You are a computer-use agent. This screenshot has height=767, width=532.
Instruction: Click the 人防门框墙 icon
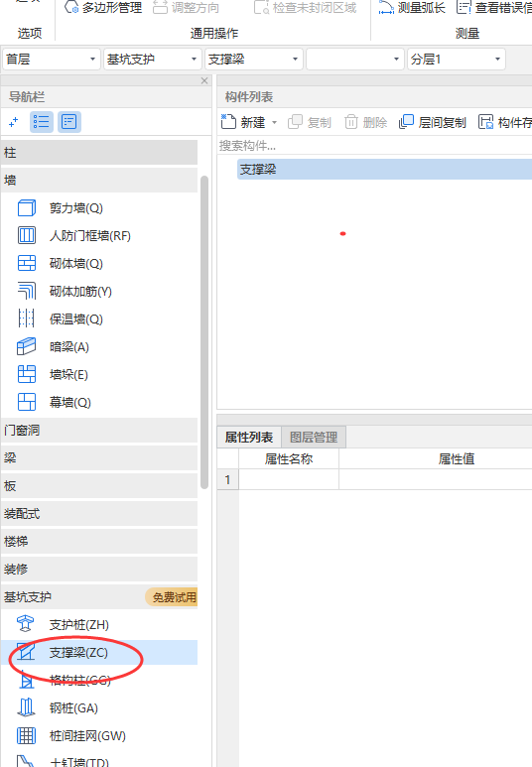coord(27,235)
